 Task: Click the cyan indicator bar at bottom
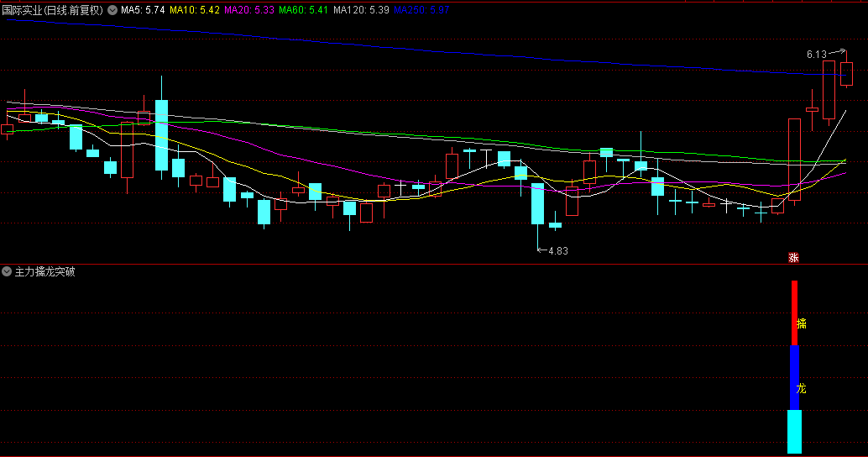[794, 432]
